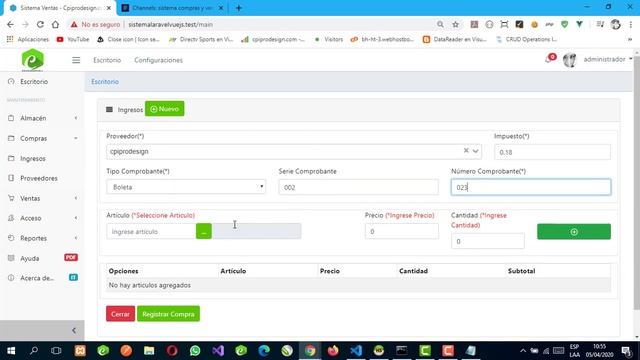Screen dimensions: 640x360
Task: Click the green Nuevo button
Action: point(164,109)
